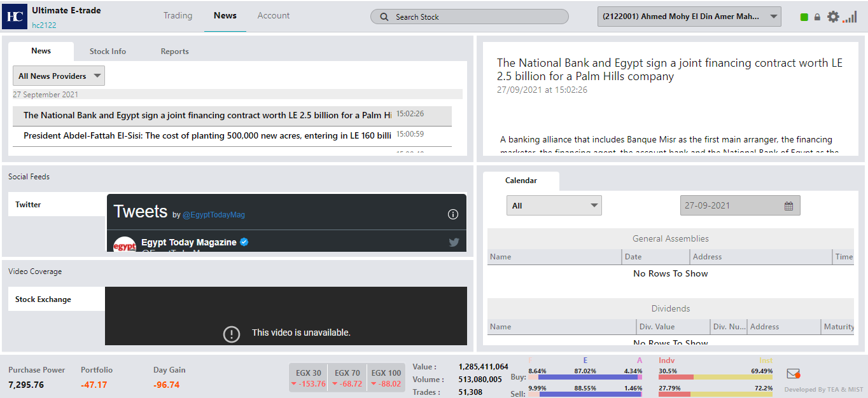Select the News main tab
The image size is (868, 398).
[x=225, y=15]
